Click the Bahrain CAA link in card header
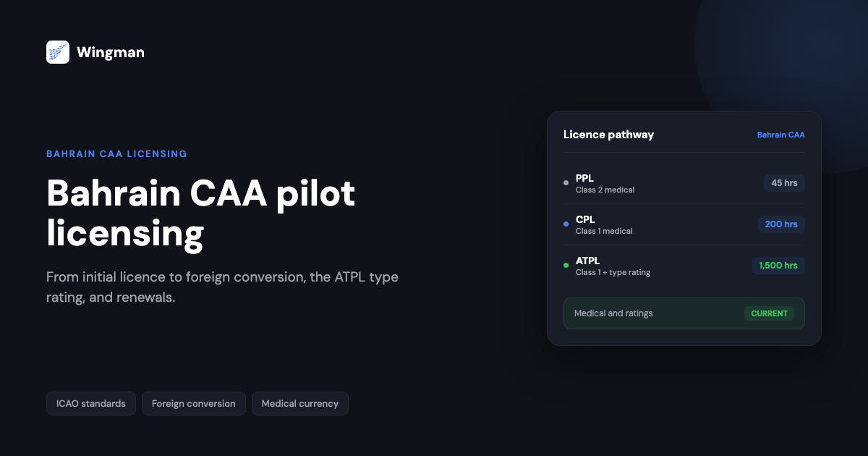Viewport: 868px width, 456px height. (x=780, y=135)
